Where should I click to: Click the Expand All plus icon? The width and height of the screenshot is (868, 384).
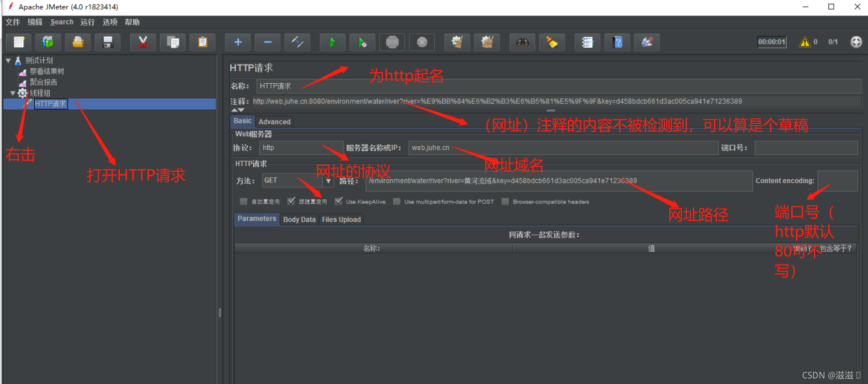(x=238, y=42)
